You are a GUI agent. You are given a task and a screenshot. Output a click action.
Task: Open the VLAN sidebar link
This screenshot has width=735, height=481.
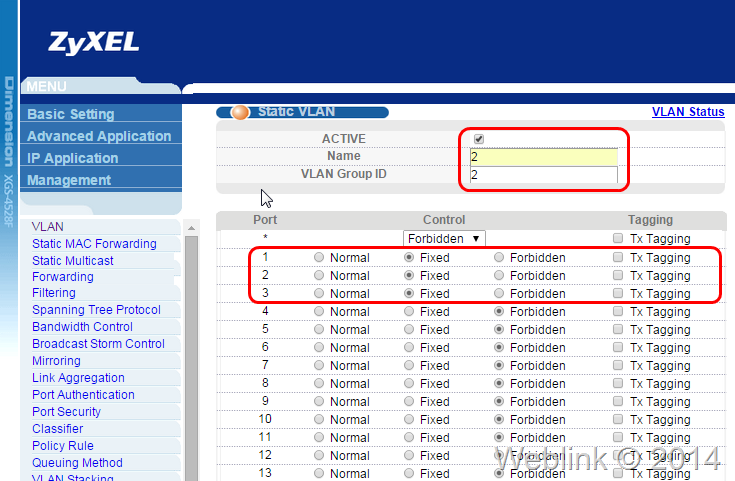coord(48,226)
